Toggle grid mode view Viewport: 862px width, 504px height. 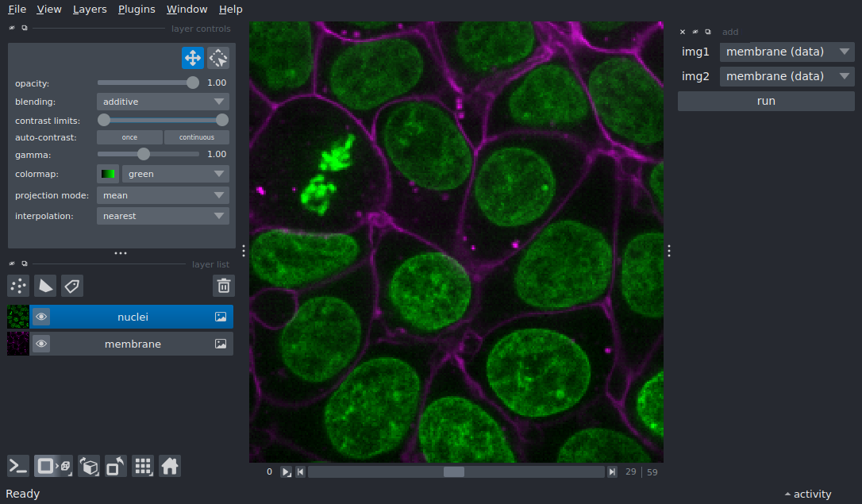[x=143, y=466]
